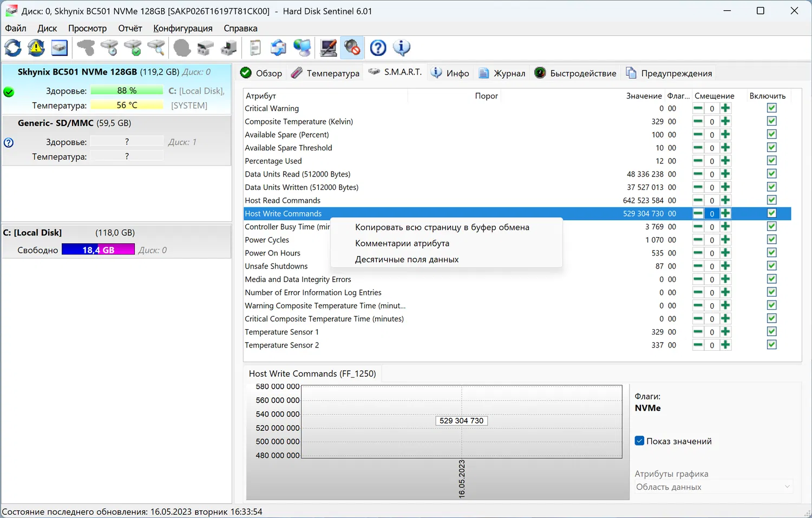The image size is (812, 518).
Task: Uncheck the Data Units Read enable checkbox
Action: coord(772,174)
